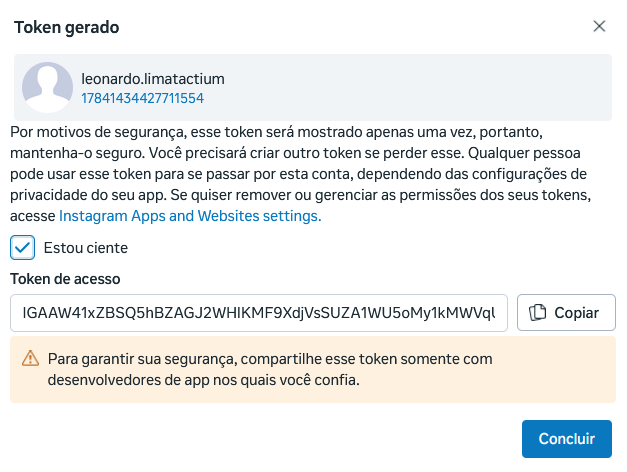Finish by clicking the Concluir button
The image size is (627, 472).
tap(567, 439)
